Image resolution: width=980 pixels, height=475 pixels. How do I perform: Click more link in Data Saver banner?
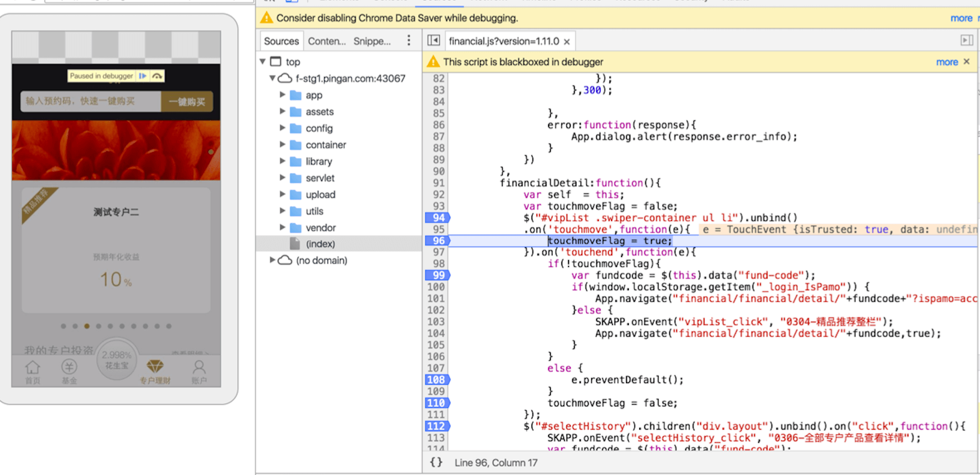[961, 18]
